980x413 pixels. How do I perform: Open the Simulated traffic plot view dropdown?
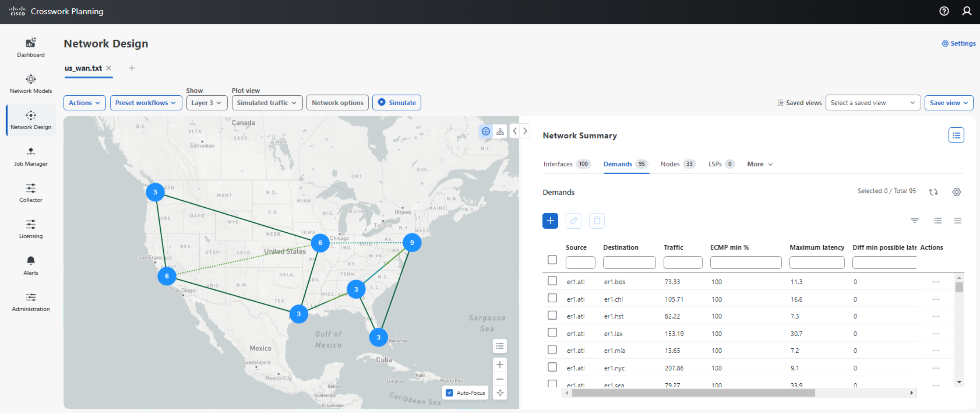point(266,102)
